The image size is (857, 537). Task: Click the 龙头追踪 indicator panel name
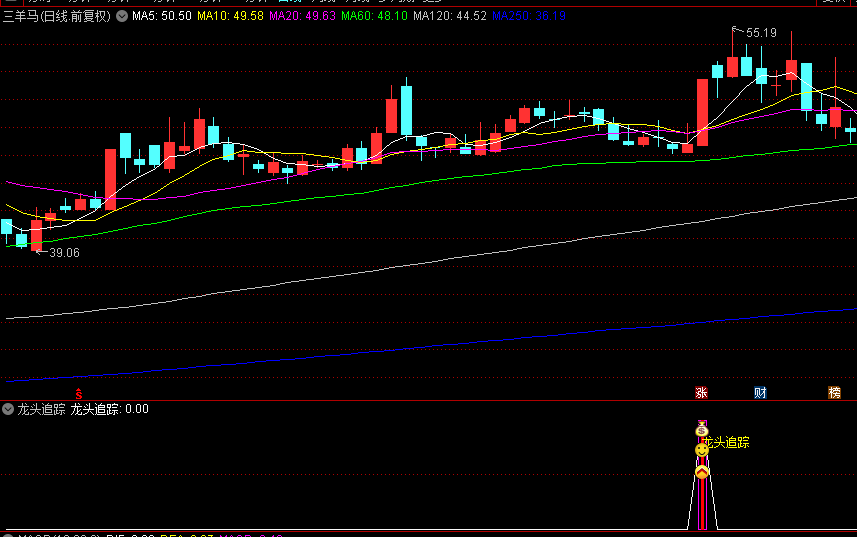41,409
